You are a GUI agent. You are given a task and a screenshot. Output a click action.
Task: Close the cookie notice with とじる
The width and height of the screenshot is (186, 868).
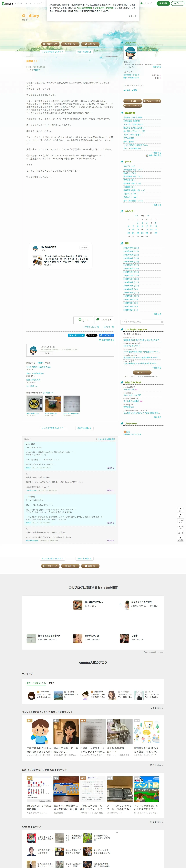click(132, 16)
